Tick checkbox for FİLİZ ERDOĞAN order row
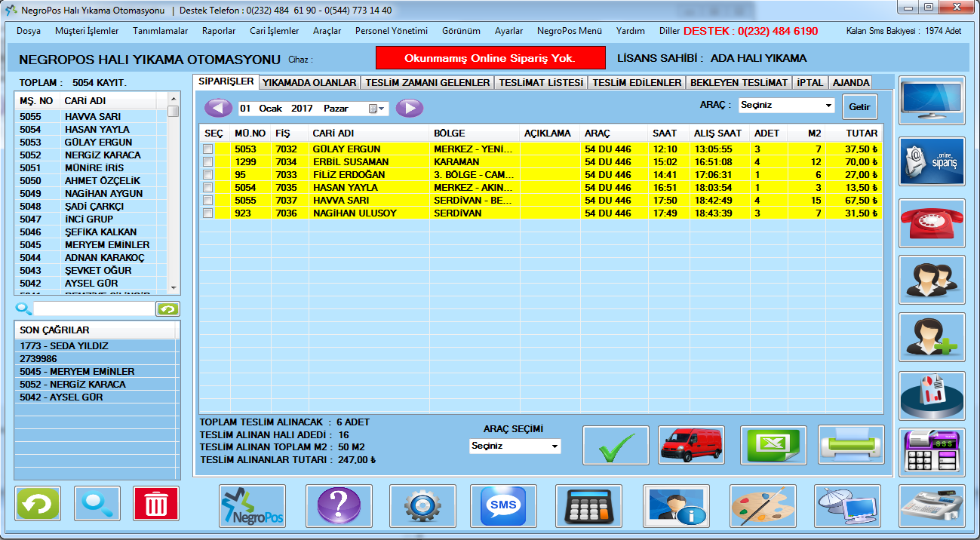The width and height of the screenshot is (980, 540). [x=208, y=175]
